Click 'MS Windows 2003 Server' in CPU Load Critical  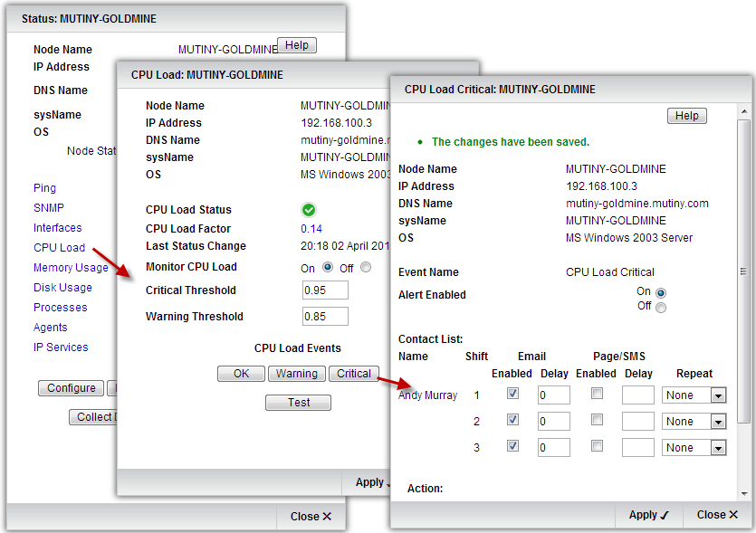click(x=629, y=238)
